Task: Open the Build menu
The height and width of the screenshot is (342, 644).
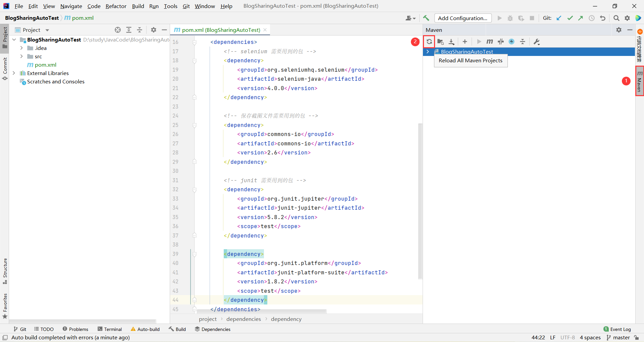Action: coord(138,6)
